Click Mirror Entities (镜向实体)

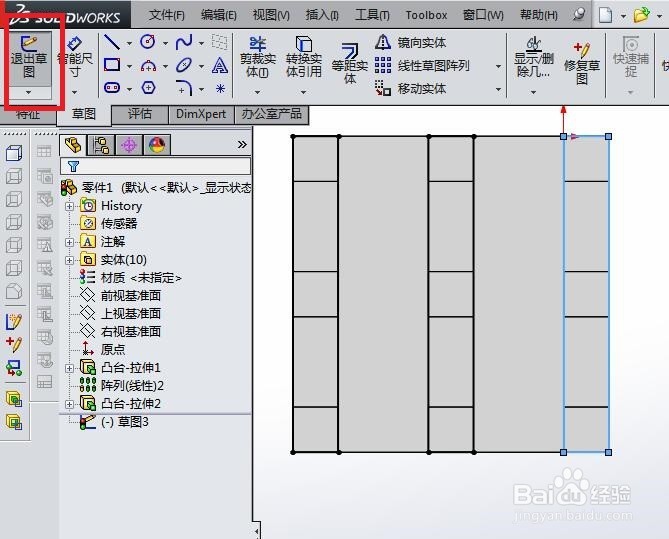click(x=411, y=42)
